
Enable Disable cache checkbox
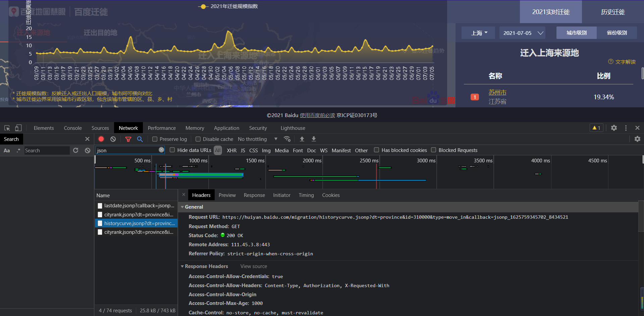tap(198, 139)
